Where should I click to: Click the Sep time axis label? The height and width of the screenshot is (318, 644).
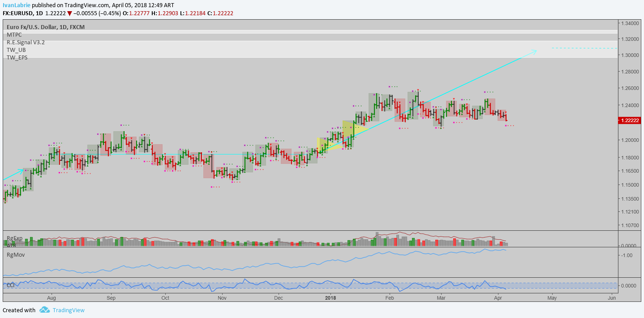tap(111, 297)
